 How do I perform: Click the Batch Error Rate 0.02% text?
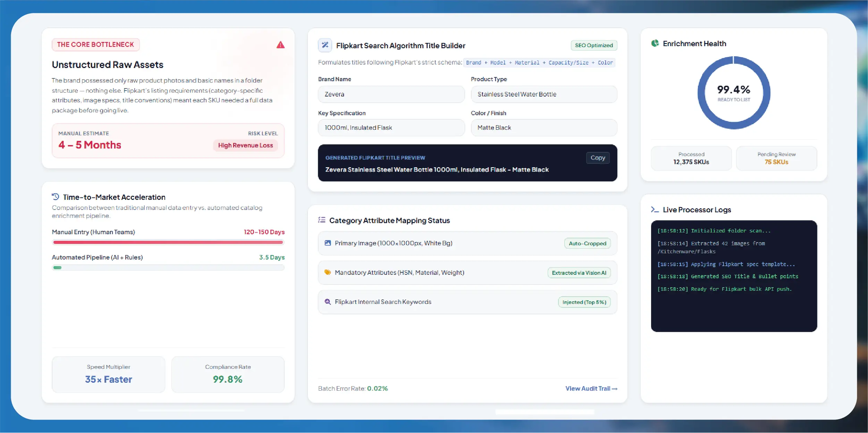[x=353, y=389]
